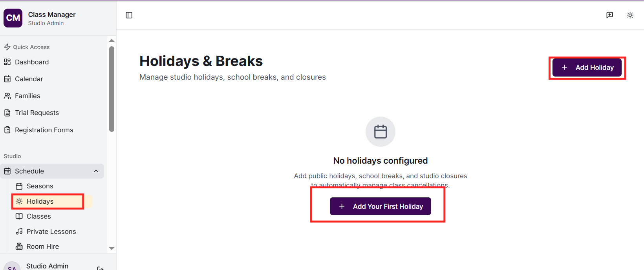
Task: Open the feedback message icon
Action: click(x=609, y=15)
